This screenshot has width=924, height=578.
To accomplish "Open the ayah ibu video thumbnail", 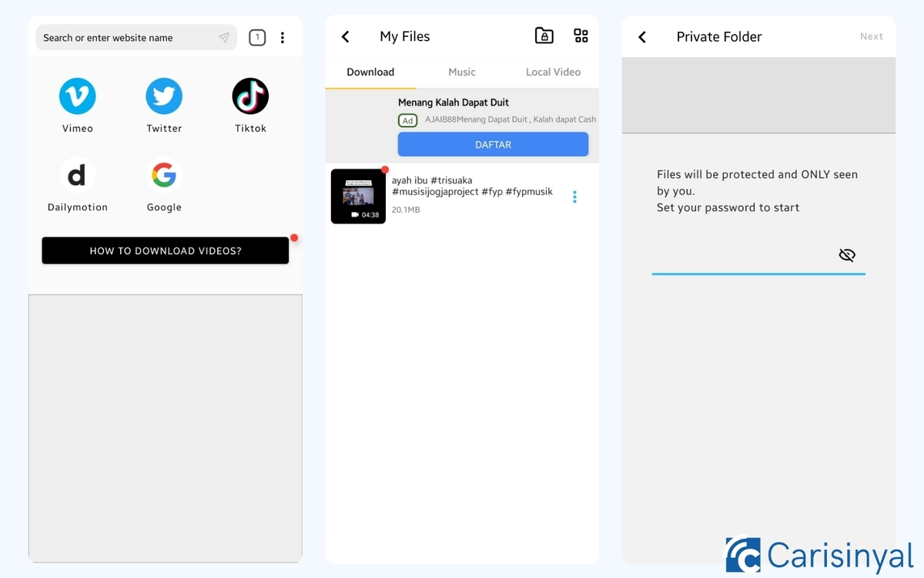I will tap(358, 197).
